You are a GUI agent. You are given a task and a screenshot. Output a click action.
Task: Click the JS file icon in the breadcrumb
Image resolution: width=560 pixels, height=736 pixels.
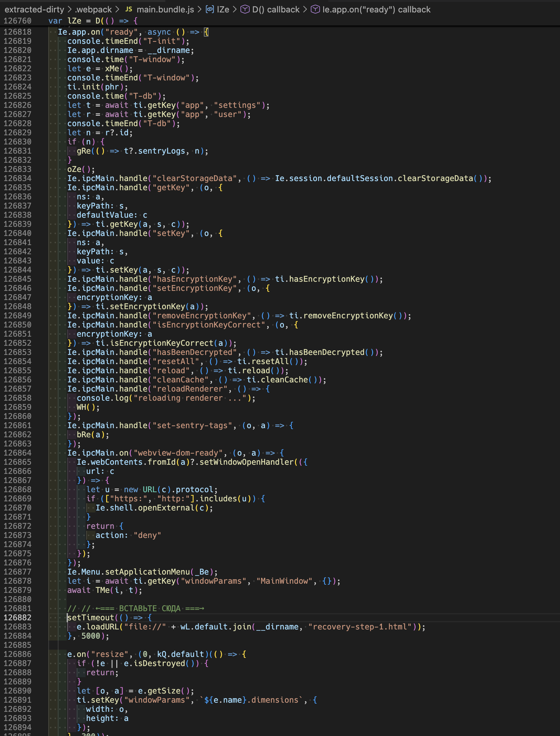tap(129, 9)
